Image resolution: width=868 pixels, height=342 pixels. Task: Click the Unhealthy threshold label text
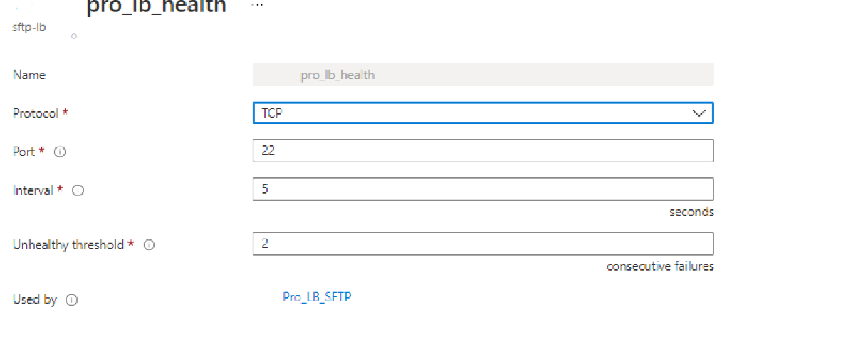point(68,245)
